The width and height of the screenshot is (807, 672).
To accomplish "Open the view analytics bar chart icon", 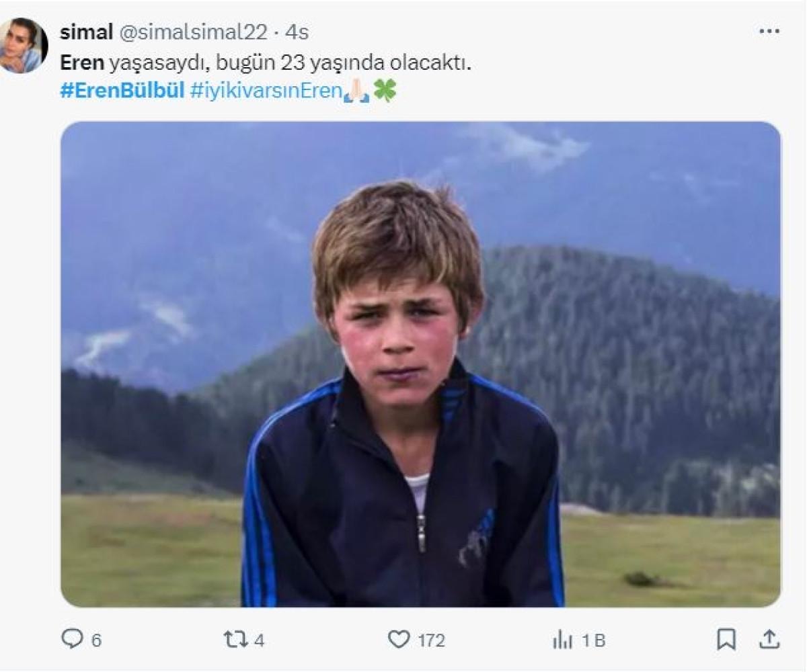I will (x=562, y=640).
